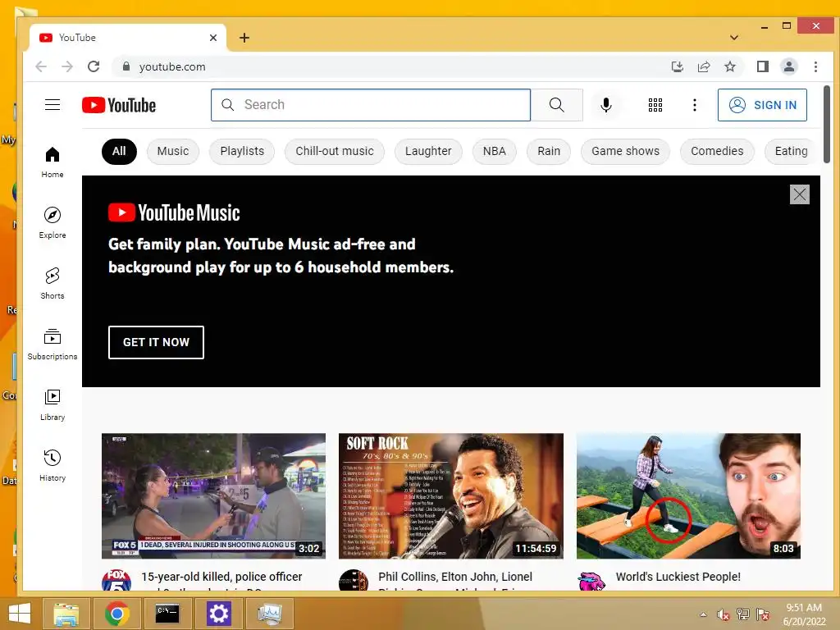Screen dimensions: 840x630
Task: Dismiss the YouTube Music banner
Action: click(x=799, y=194)
